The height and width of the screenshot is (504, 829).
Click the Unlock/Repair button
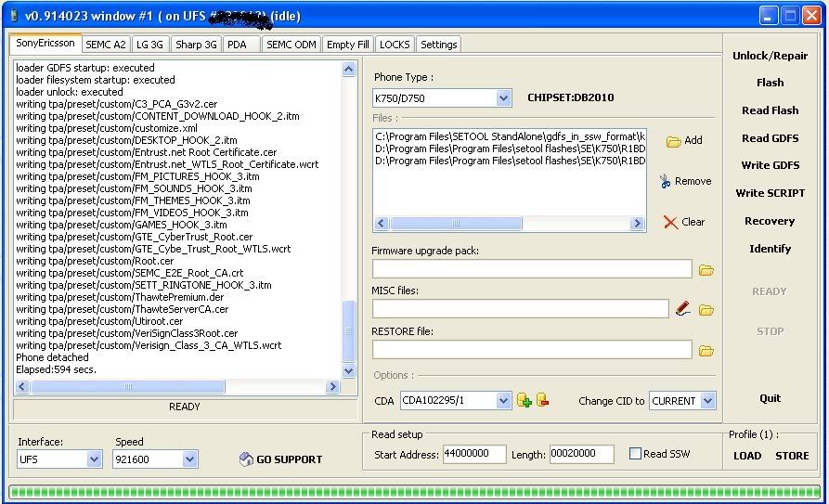tap(771, 56)
